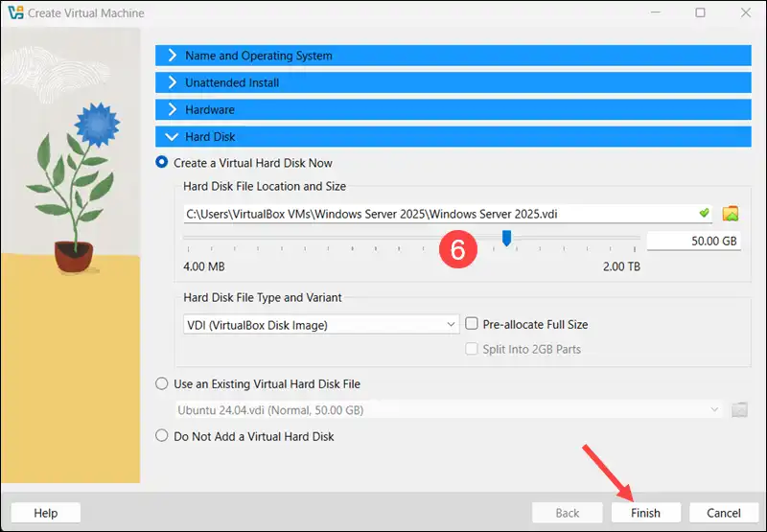Click the 50.00 GB size input field
Screen dimensions: 767x532
point(693,241)
